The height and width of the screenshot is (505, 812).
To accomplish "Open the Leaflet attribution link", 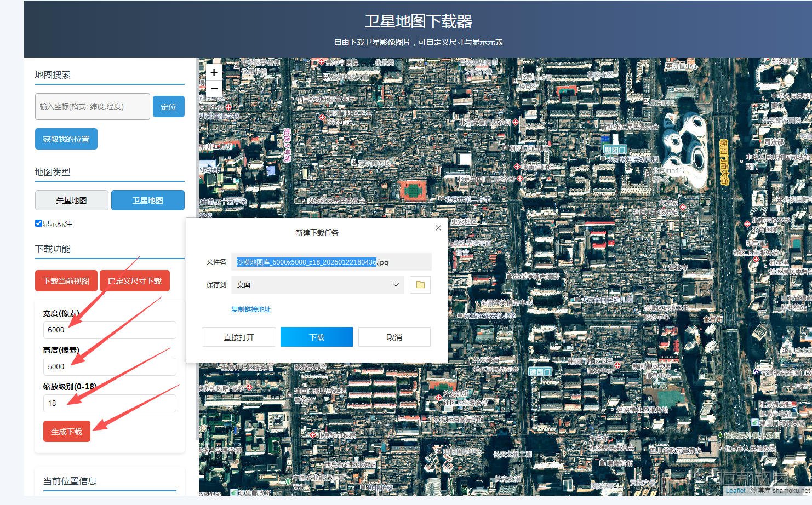I will [x=735, y=491].
